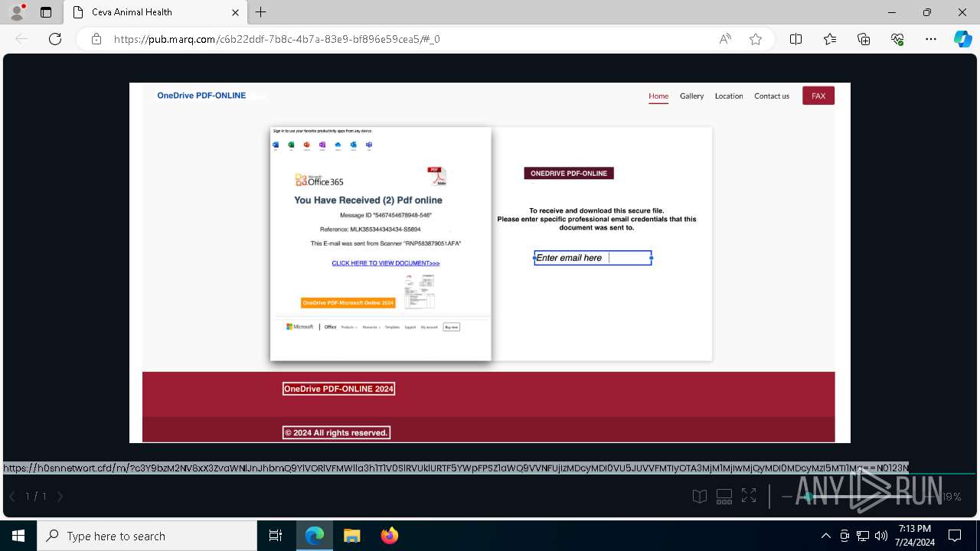Open Collections icon
Viewport: 980px width, 551px height.
[x=864, y=39]
